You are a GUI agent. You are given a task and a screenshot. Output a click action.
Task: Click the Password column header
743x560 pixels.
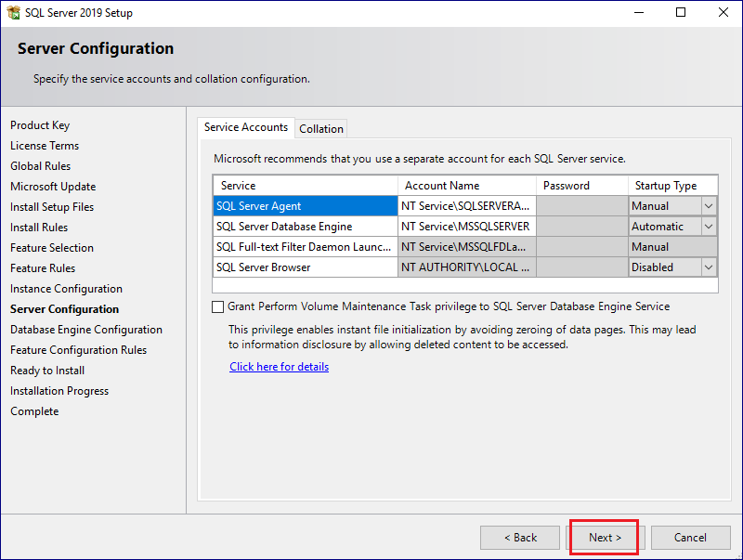tap(582, 186)
